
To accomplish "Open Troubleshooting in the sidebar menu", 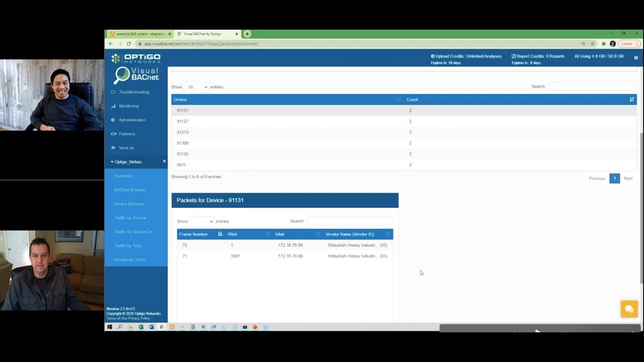I will click(134, 92).
